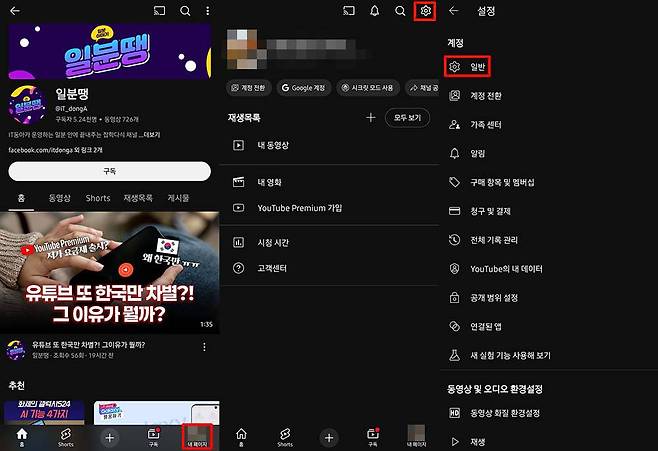The image size is (658, 451).
Task: Open the settings gear on My Page
Action: tap(426, 10)
